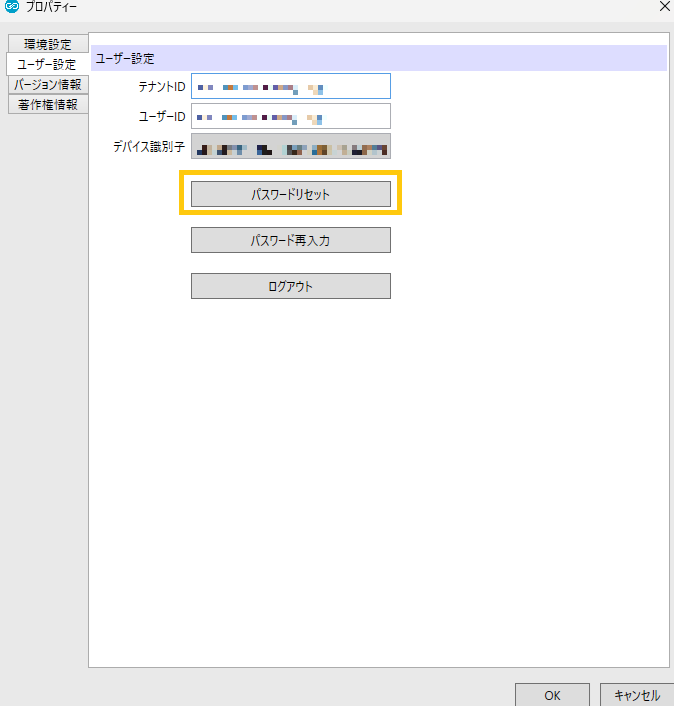Close the プロパティー dialog window
Screen dimensions: 674x706
663,7
